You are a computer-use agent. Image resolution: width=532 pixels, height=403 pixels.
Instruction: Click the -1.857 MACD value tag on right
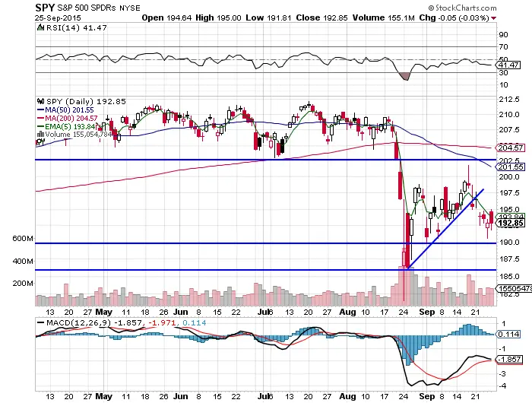pos(509,359)
